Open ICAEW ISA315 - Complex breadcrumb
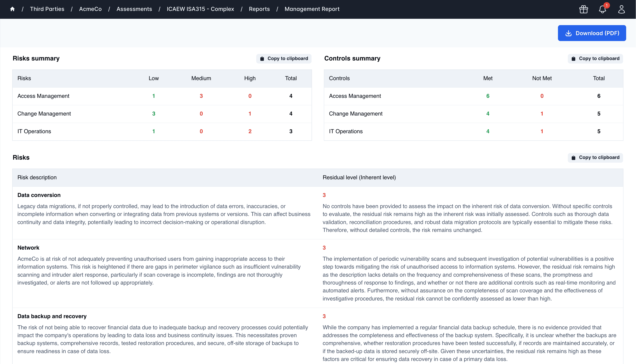The height and width of the screenshot is (364, 636). [200, 9]
